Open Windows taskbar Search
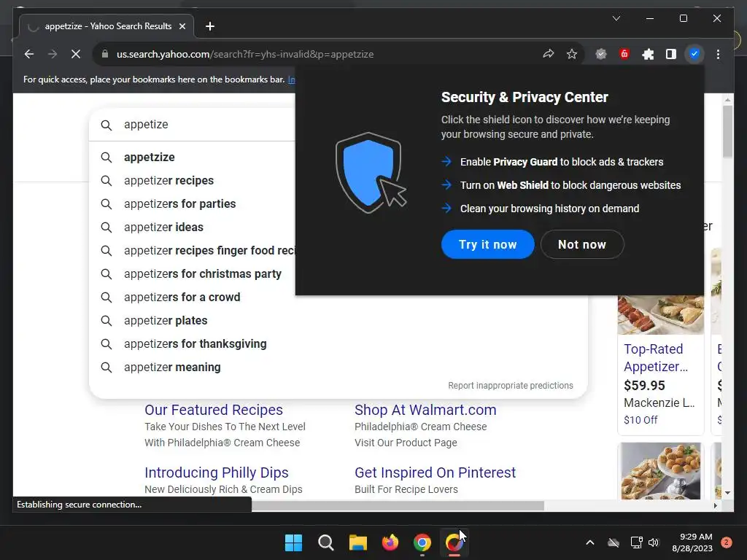This screenshot has width=747, height=560. 326,542
